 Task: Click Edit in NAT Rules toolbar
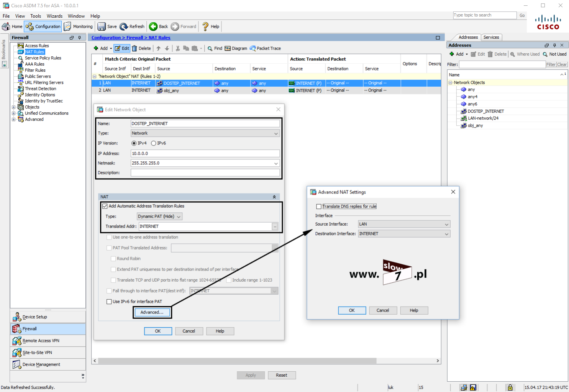pos(122,48)
